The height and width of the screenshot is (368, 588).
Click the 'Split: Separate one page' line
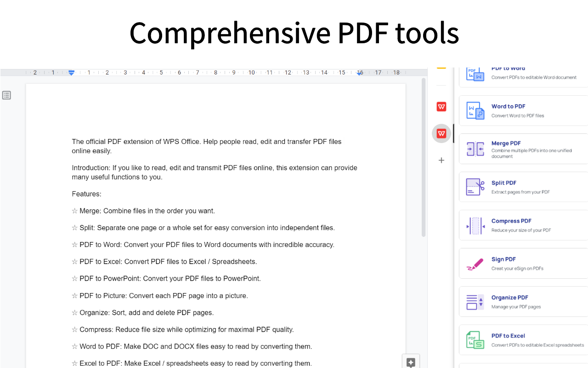[x=203, y=228]
